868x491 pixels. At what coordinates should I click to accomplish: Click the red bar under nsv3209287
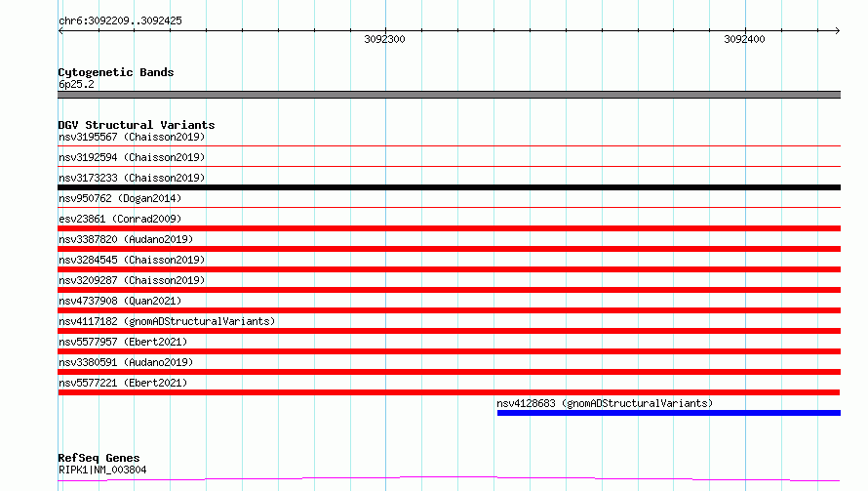(449, 290)
